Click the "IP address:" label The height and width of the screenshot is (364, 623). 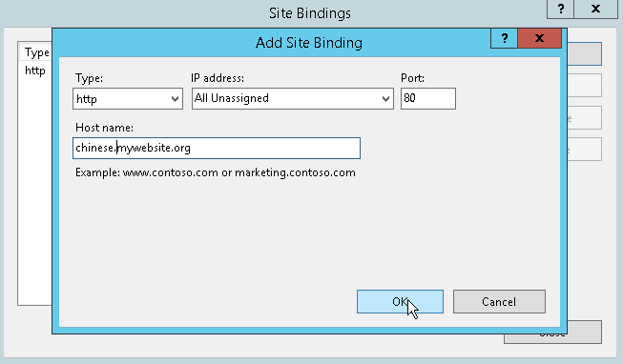point(218,78)
